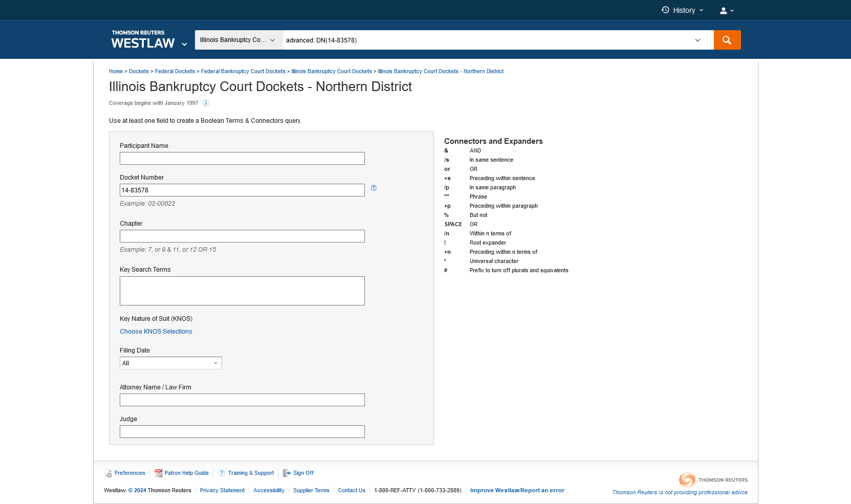Click the Judge input field
Viewport: 851px width, 504px height.
(x=242, y=432)
